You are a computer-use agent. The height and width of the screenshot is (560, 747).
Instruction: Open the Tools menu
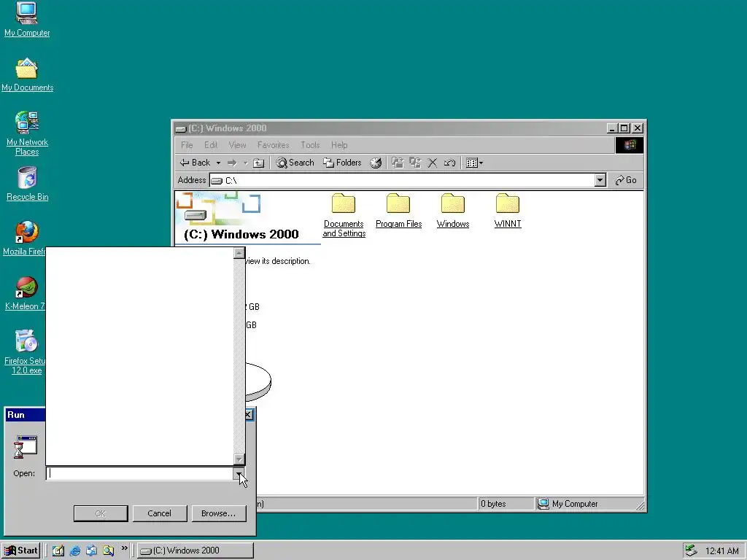(x=310, y=145)
